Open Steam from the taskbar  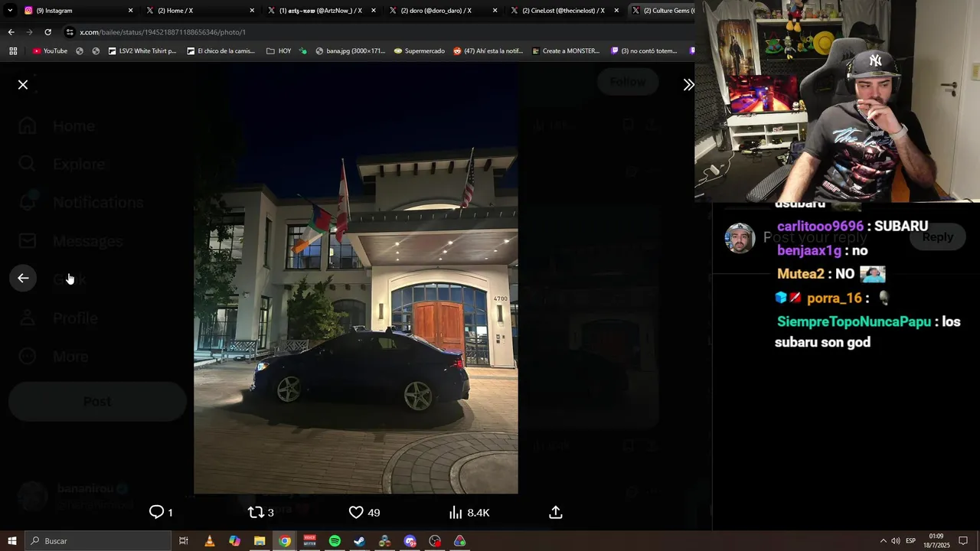tap(359, 541)
